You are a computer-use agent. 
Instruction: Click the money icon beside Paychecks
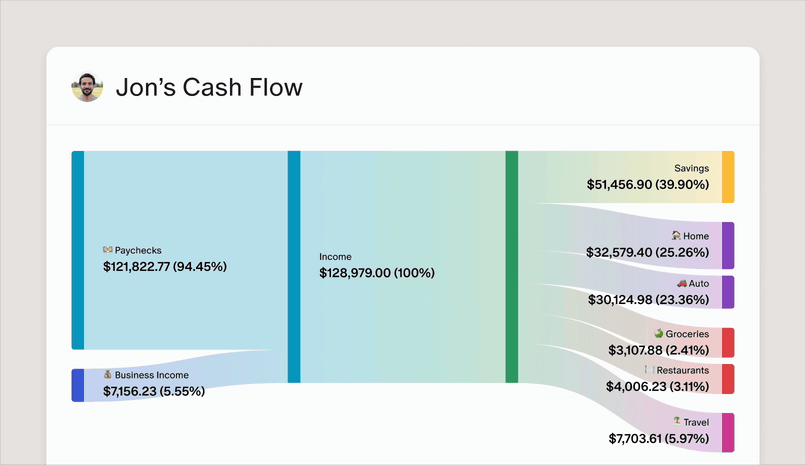point(107,250)
